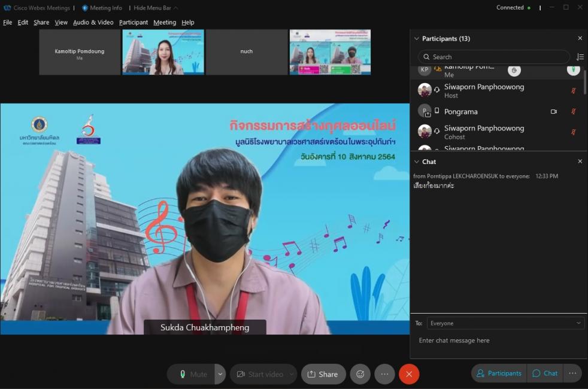Image resolution: width=588 pixels, height=389 pixels.
Task: Click the cohost's headset audio icon
Action: tap(437, 131)
